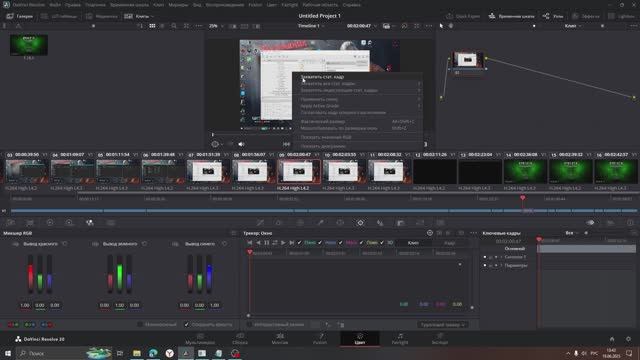Image resolution: width=640 pixels, height=360 pixels.
Task: Mute audio with viewer speaker icon
Action: point(241,144)
